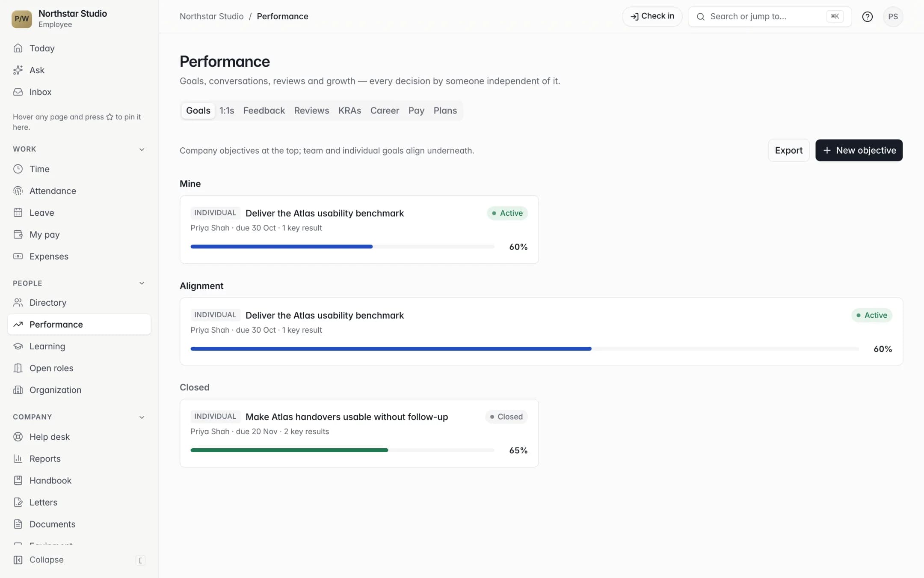Screen dimensions: 924x578
Task: Collapse the COMPANY sidebar section
Action: [x=142, y=417]
